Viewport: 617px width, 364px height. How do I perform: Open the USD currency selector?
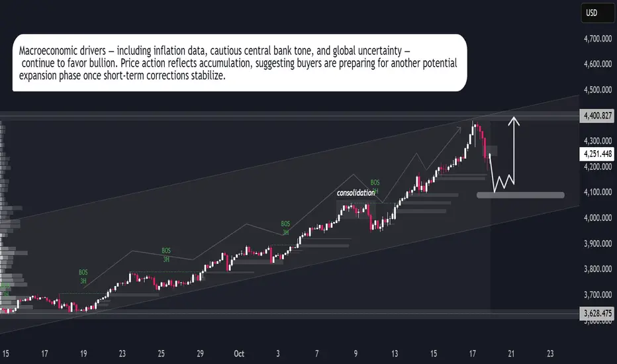pyautogui.click(x=591, y=12)
